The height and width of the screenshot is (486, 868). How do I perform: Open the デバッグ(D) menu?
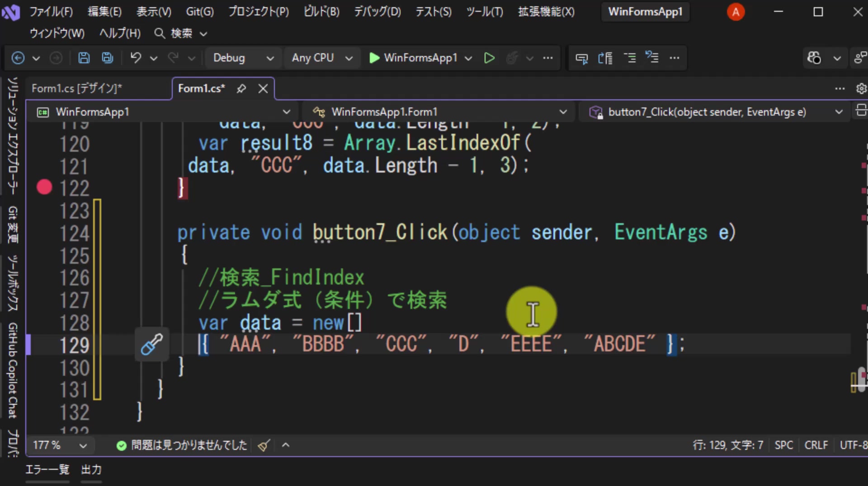pyautogui.click(x=377, y=12)
